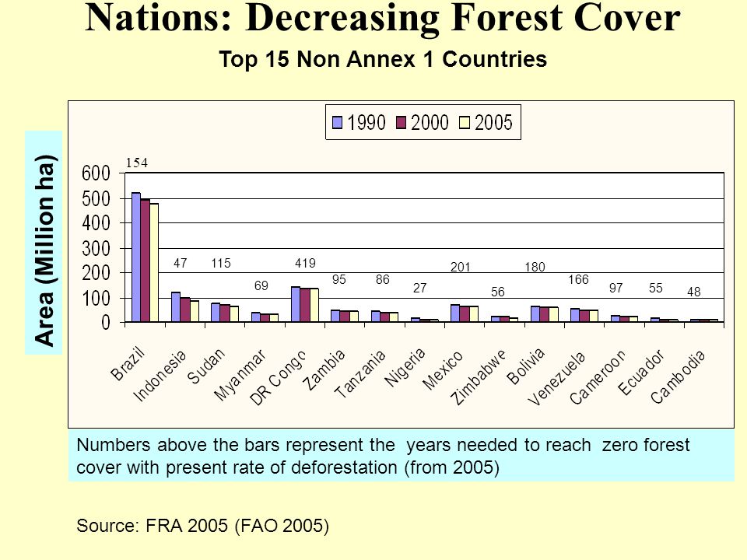Viewport: 747px width, 560px height.
Task: Click the 1990 legend label text
Action: (x=366, y=123)
